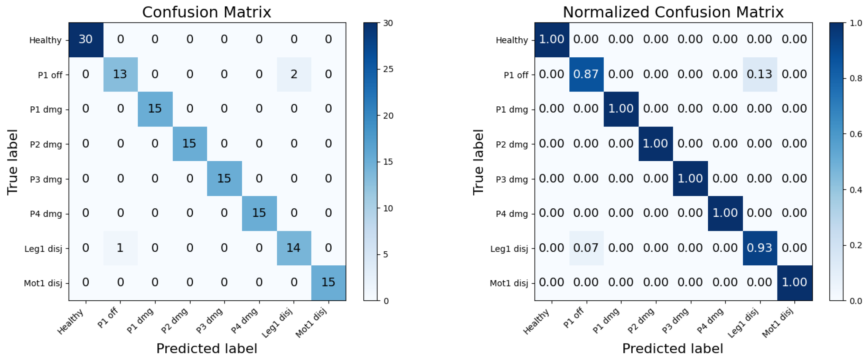Click the "P3 dmg" row label of the normalized matrix

pos(511,179)
